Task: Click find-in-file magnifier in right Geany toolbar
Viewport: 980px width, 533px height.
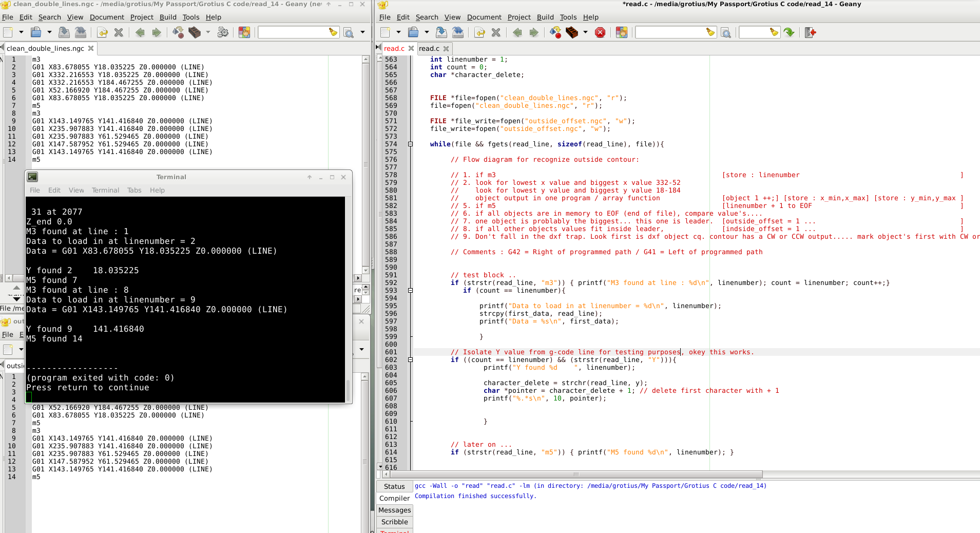Action: pos(726,33)
